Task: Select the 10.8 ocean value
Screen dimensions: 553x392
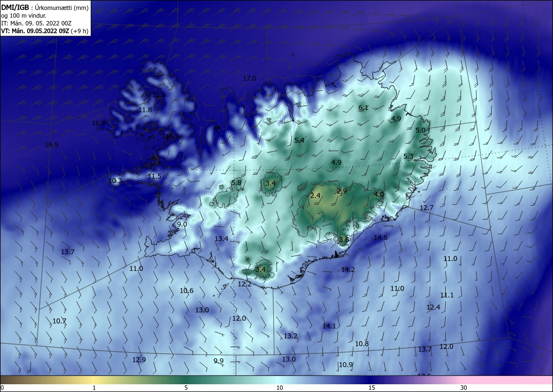Action: pos(362,343)
